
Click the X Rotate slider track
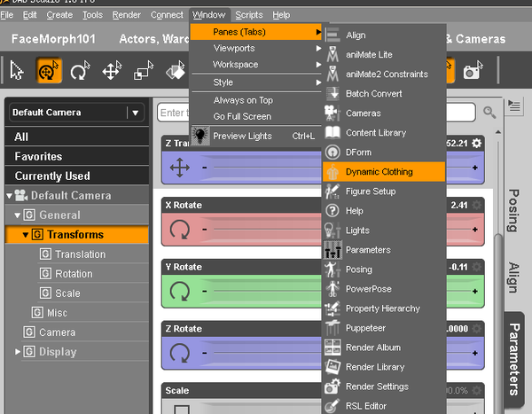(268, 230)
